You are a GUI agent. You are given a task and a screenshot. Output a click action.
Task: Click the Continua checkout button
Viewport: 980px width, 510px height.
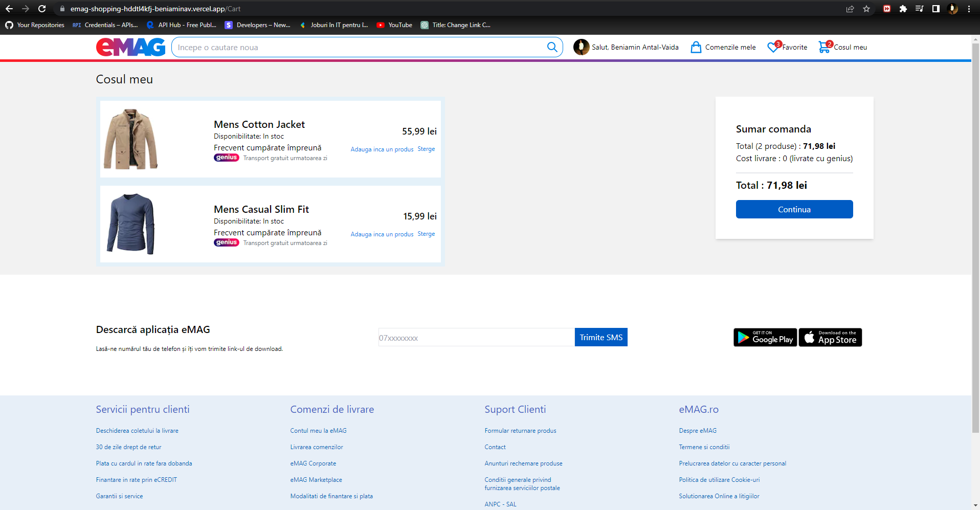[x=794, y=209]
